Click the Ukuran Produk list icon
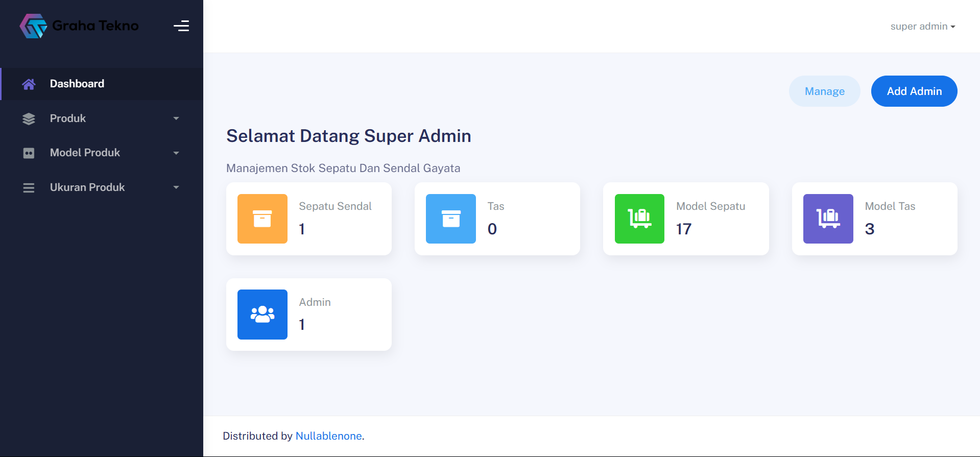 tap(29, 188)
